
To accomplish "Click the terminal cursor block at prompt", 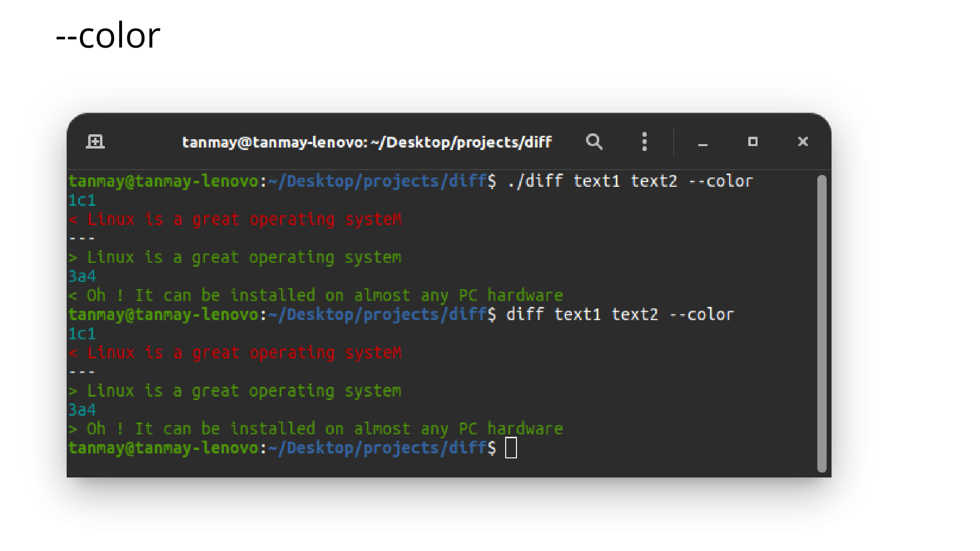I will point(511,448).
